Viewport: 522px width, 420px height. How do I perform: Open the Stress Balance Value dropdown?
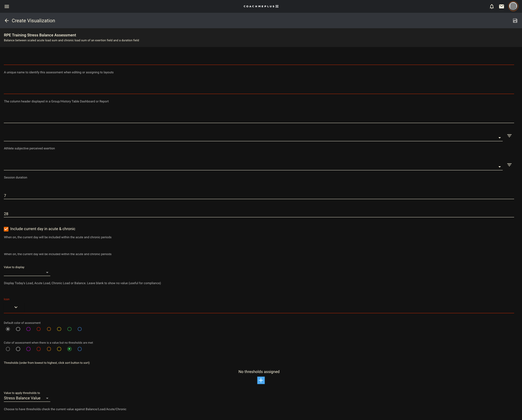pyautogui.click(x=27, y=398)
